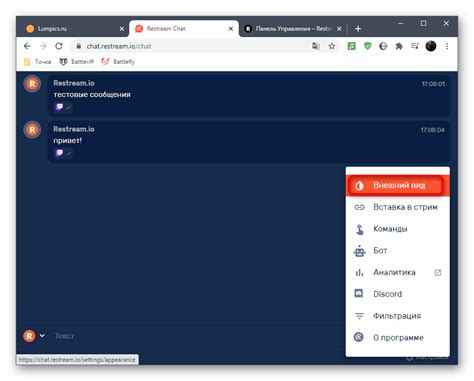474x381 pixels.
Task: Click the green shield extension icon
Action: tap(367, 46)
